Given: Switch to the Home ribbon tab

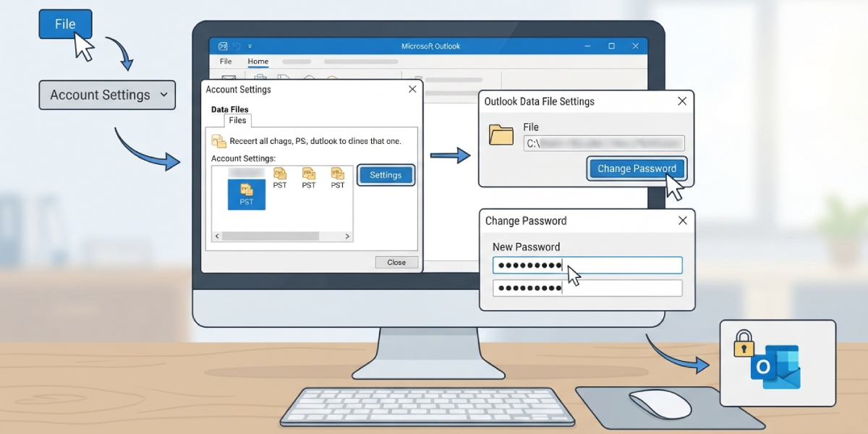Looking at the screenshot, I should [258, 61].
